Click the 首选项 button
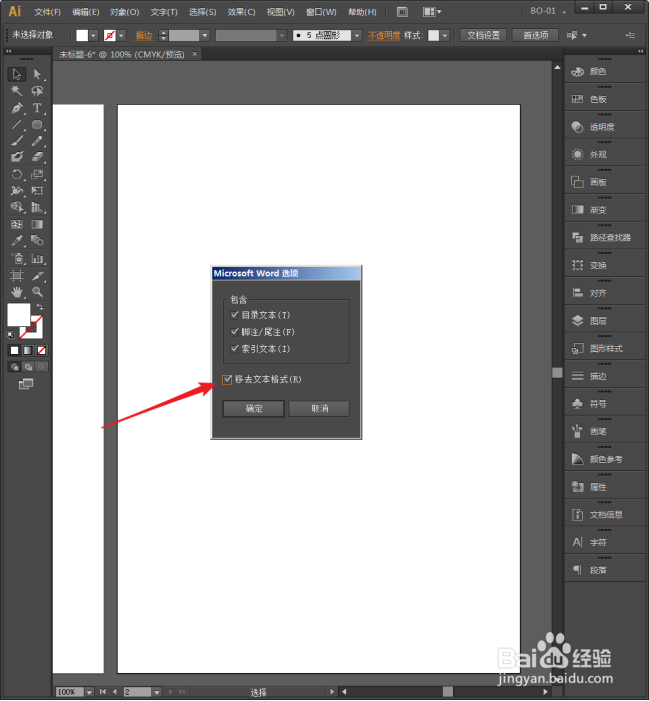Image resolution: width=649 pixels, height=701 pixels. (535, 35)
